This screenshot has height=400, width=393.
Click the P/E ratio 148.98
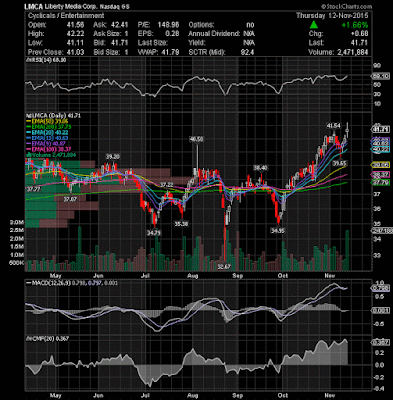168,25
